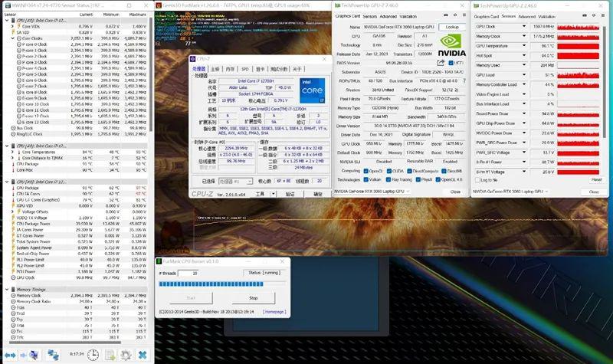
Task: Open the Hot Spot sensor dropdown arrow
Action: tap(524, 55)
